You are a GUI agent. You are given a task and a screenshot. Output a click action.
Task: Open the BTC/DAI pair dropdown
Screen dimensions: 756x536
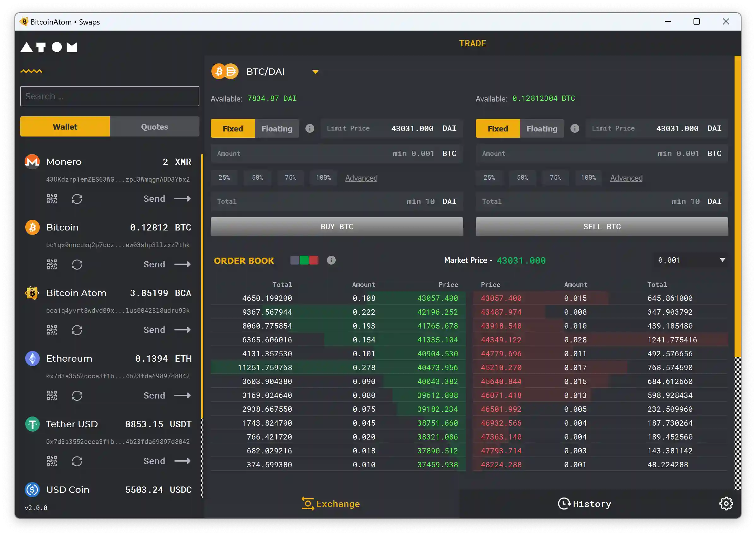tap(316, 72)
